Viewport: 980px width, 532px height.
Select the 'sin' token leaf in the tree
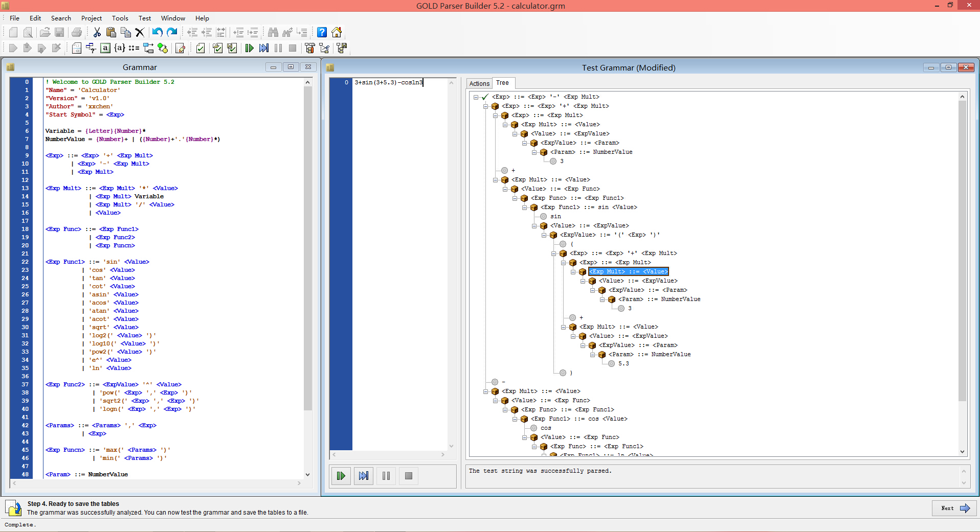[555, 217]
